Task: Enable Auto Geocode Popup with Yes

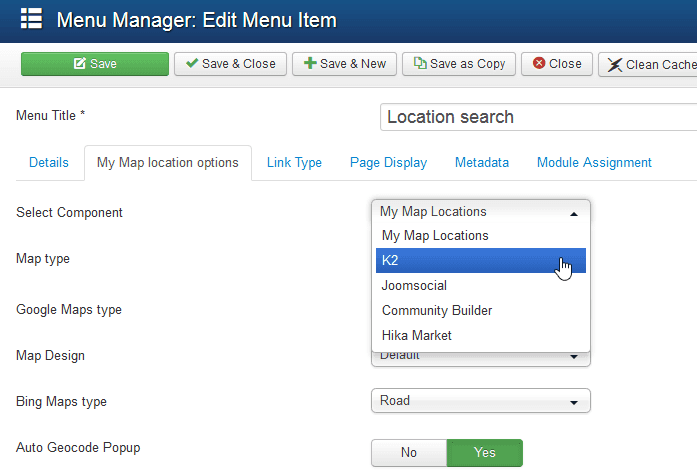Action: coord(484,453)
